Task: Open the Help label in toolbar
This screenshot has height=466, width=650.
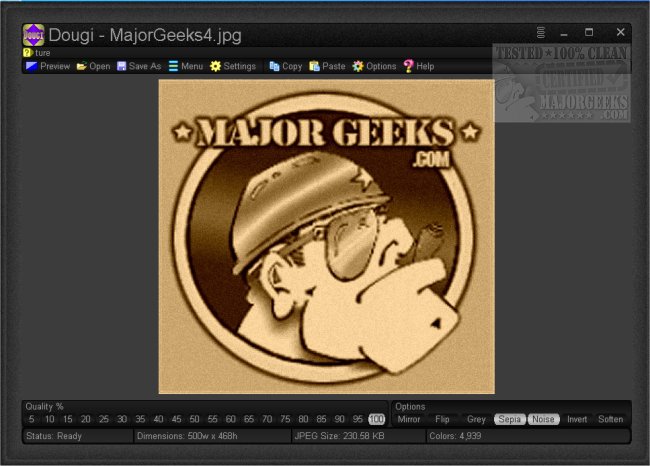Action: [425, 66]
